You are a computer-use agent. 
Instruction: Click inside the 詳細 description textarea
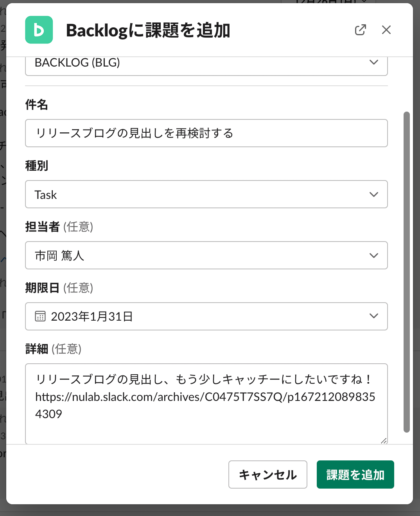206,403
